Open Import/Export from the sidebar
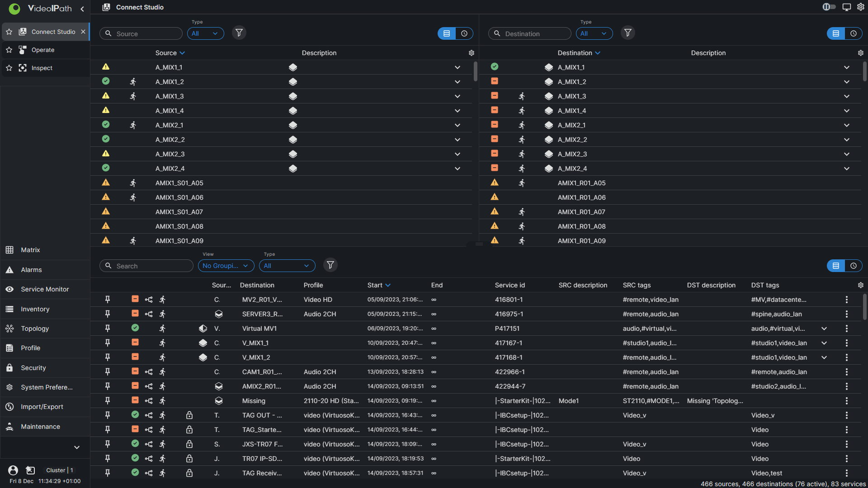868x488 pixels. [42, 406]
